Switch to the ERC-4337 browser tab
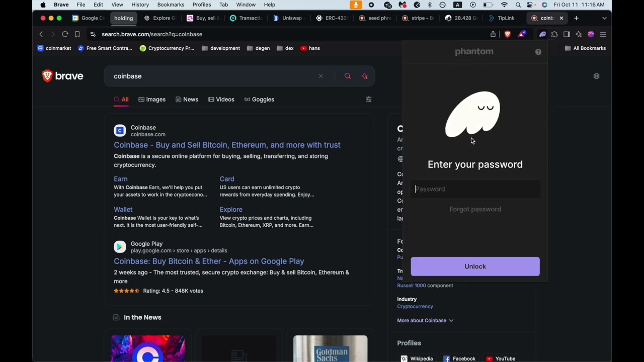 [332, 18]
